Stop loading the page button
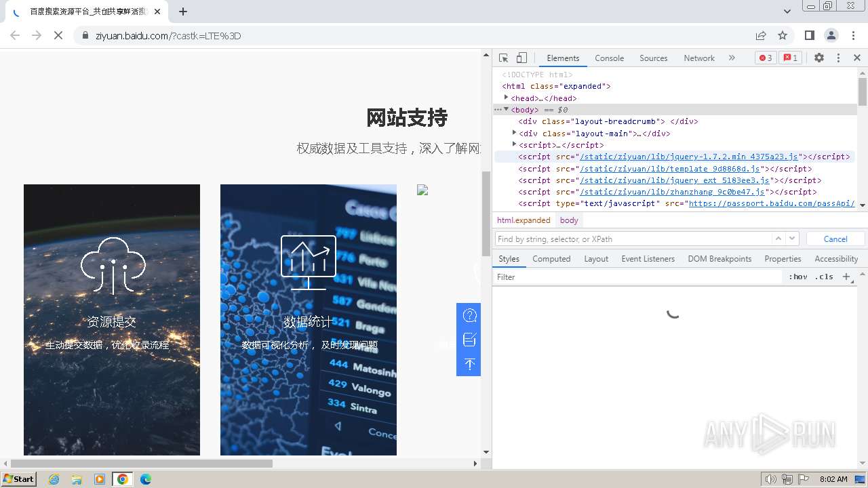This screenshot has width=868, height=488. click(58, 35)
